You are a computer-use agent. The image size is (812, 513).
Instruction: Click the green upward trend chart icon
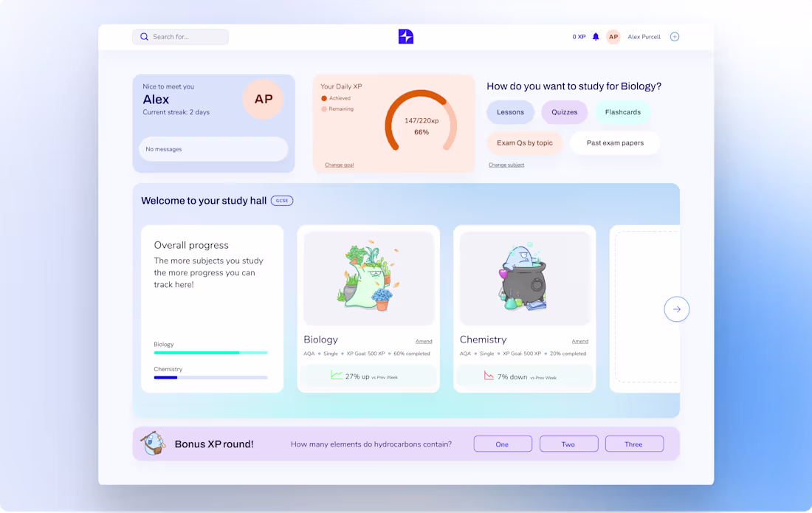337,375
